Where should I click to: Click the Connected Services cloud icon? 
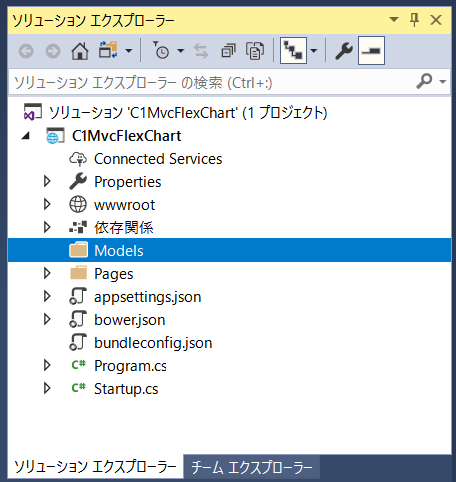pyautogui.click(x=78, y=159)
